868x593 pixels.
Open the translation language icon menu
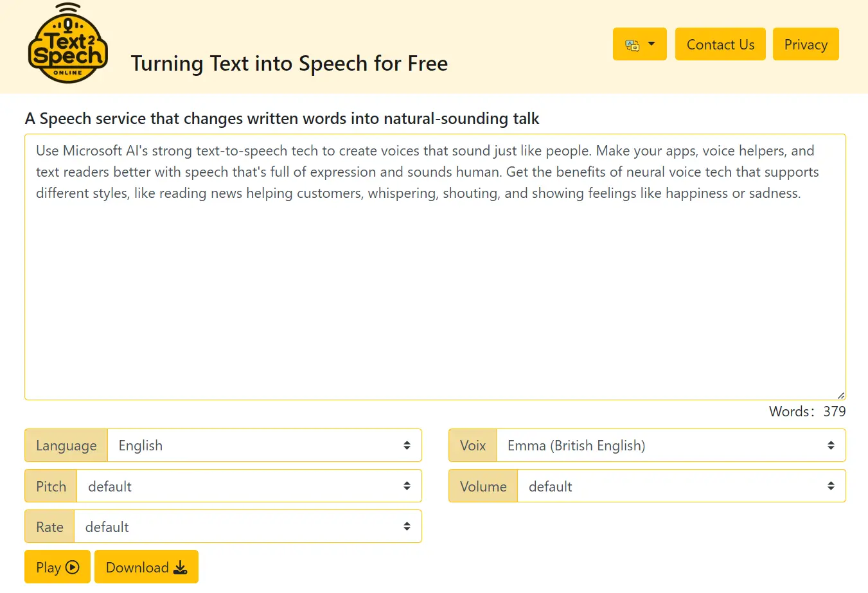(639, 44)
